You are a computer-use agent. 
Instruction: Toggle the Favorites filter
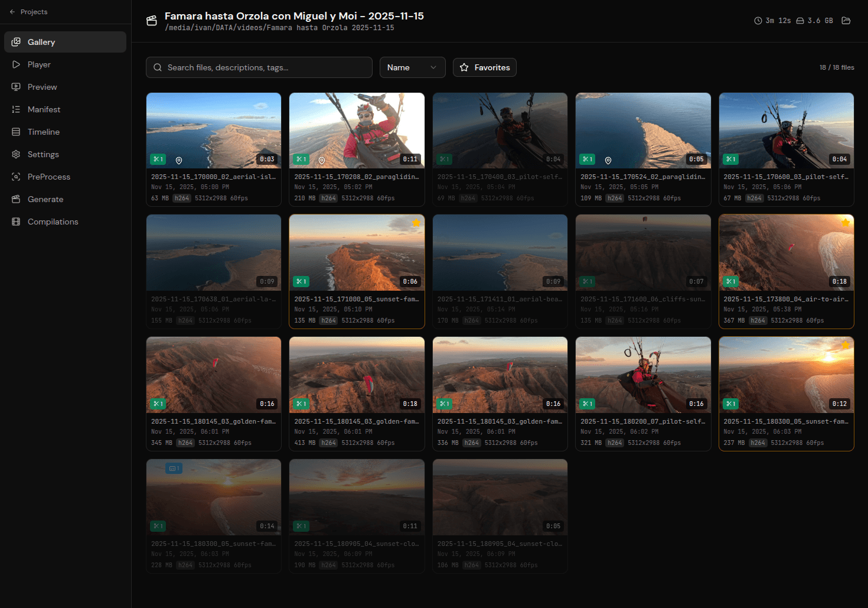click(484, 67)
